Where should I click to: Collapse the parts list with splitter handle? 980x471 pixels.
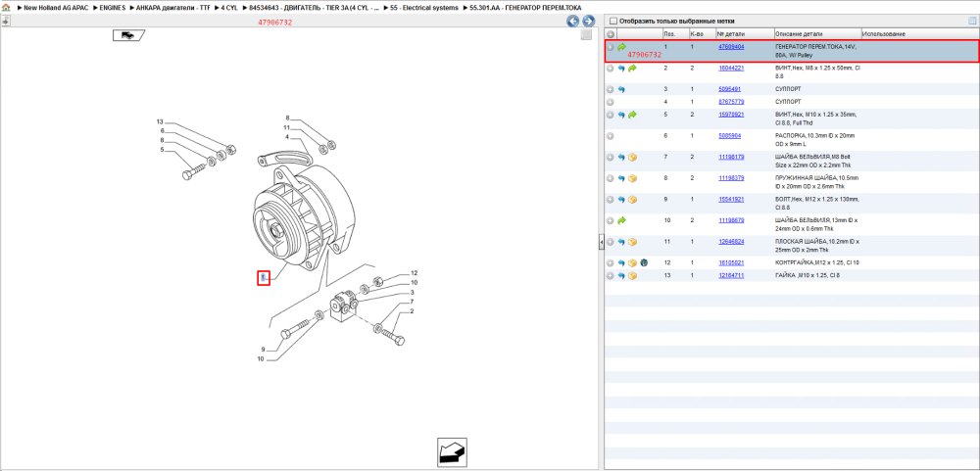[x=601, y=242]
